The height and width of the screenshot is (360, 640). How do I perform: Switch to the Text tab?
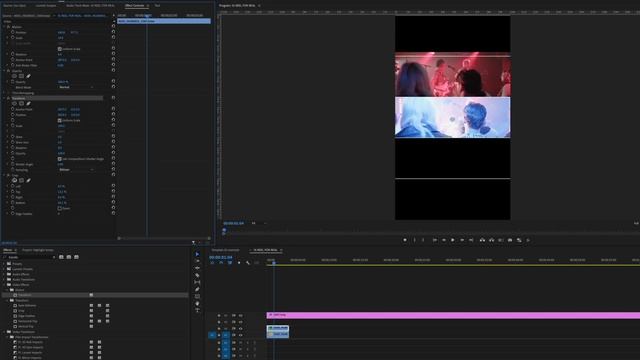pos(157,6)
